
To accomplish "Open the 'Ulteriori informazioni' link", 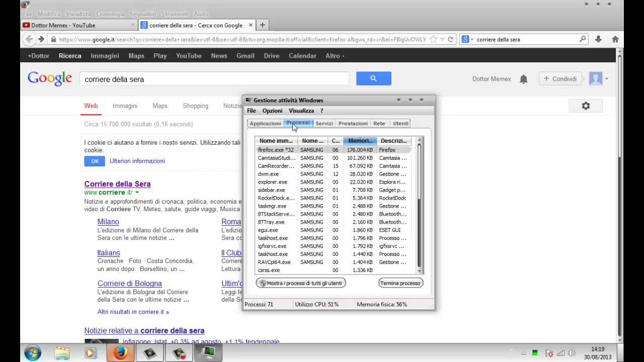I will pos(137,161).
